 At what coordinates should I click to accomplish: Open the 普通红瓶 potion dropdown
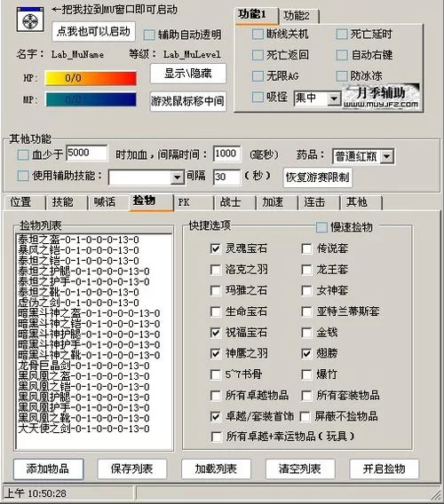387,156
